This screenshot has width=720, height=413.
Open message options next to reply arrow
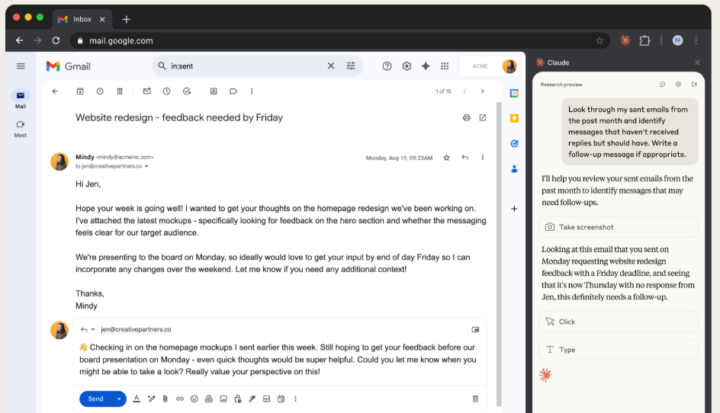click(483, 158)
